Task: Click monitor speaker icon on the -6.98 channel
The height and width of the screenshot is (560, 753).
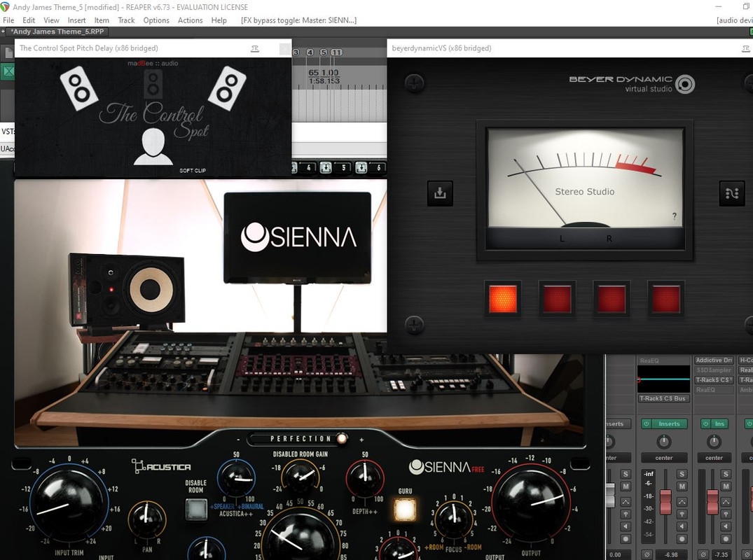Action: (682, 526)
